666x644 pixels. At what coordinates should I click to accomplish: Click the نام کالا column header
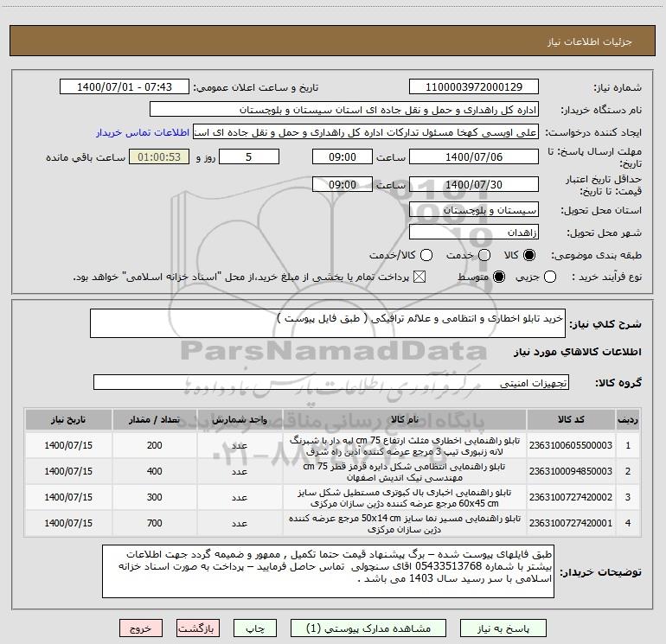pos(405,419)
